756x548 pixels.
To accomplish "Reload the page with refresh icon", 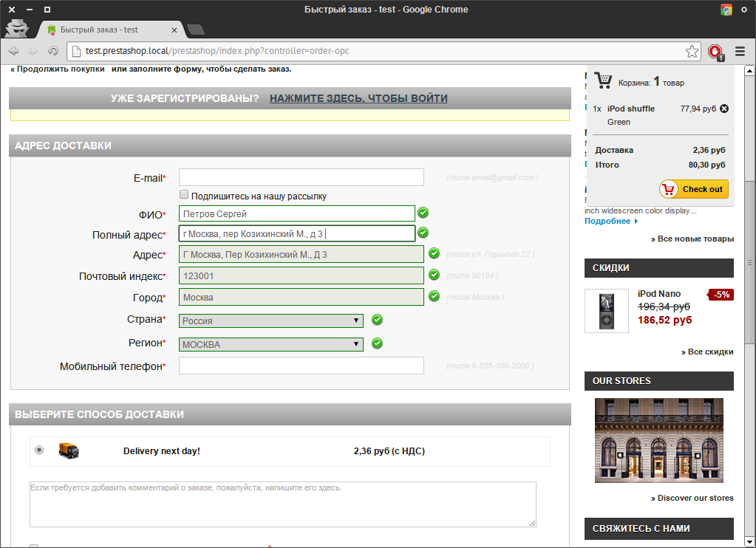I will pyautogui.click(x=52, y=51).
